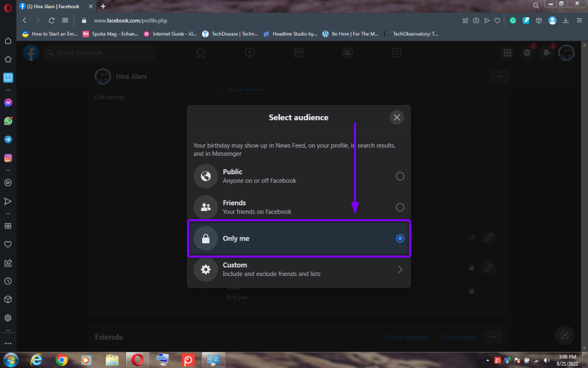
Task: Reload the page with the refresh icon
Action: (x=51, y=20)
